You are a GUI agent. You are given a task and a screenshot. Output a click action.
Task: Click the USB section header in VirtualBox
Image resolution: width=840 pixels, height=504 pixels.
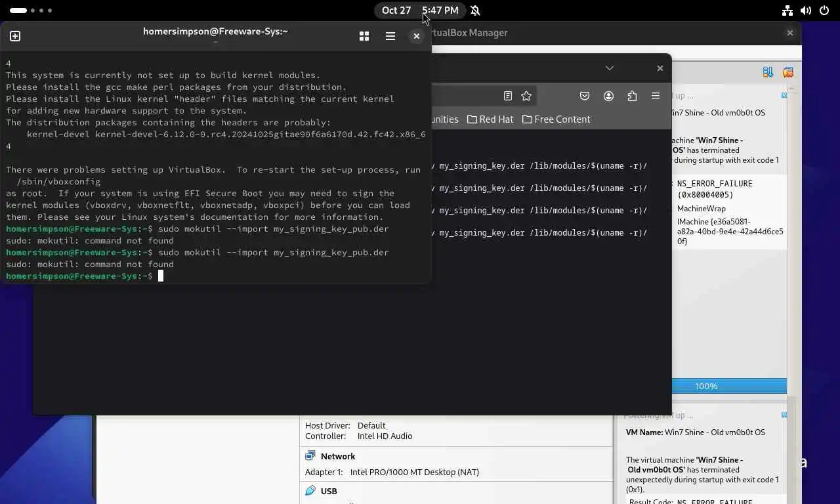329,492
